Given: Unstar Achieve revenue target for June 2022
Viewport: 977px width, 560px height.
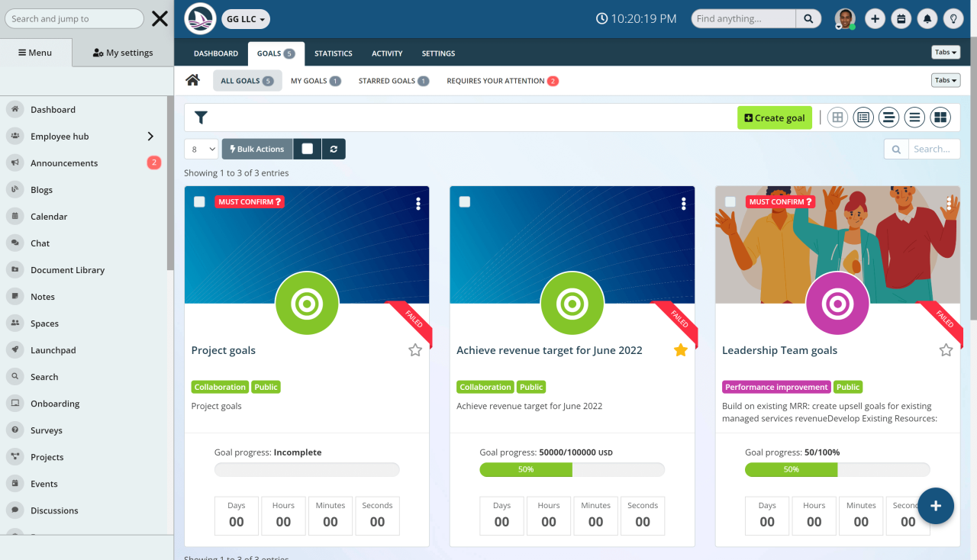Looking at the screenshot, I should tap(679, 349).
